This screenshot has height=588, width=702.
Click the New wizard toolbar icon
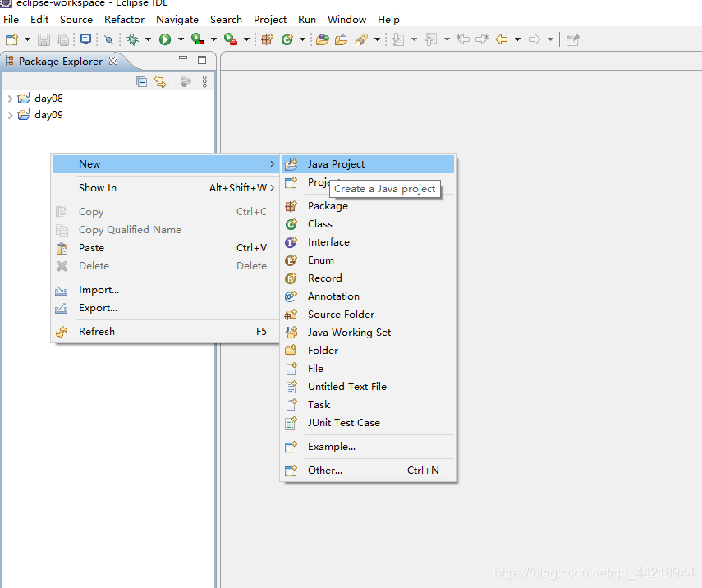pos(12,40)
